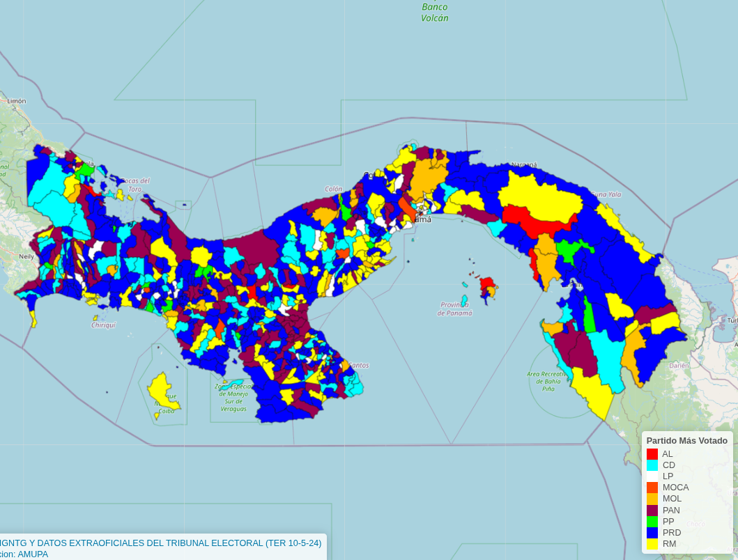Select the red island in the Gulf of Panama

486,283
